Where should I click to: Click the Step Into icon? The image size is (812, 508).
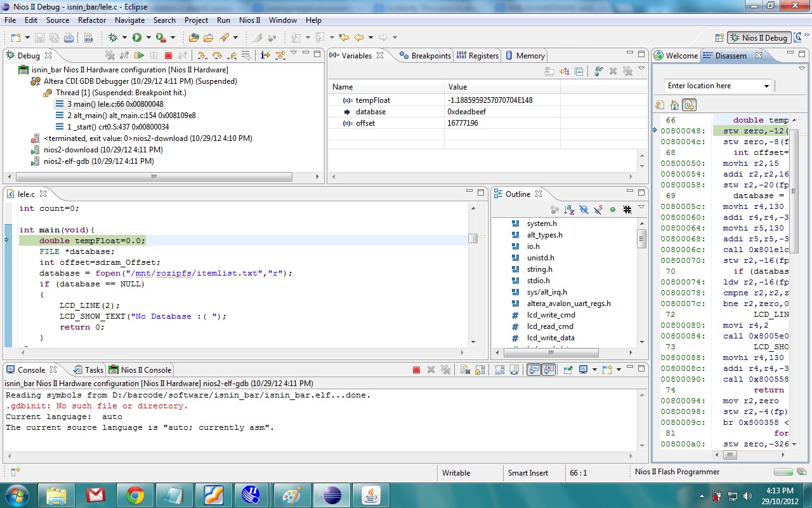202,56
